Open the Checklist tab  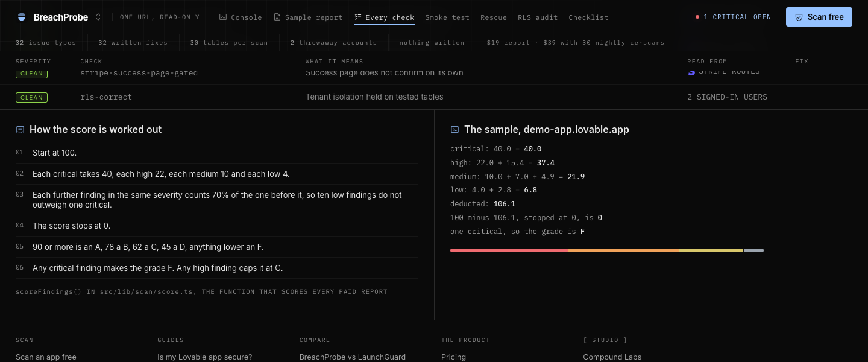click(588, 17)
